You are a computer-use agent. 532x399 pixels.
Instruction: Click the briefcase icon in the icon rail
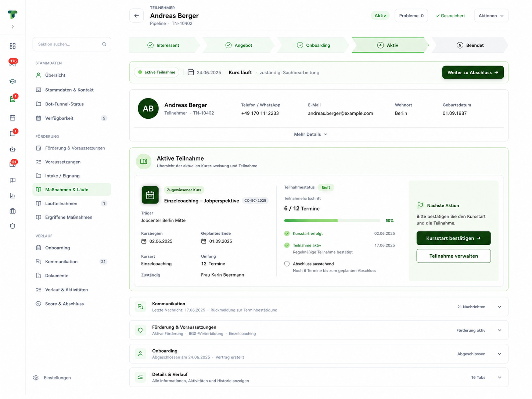tap(12, 211)
